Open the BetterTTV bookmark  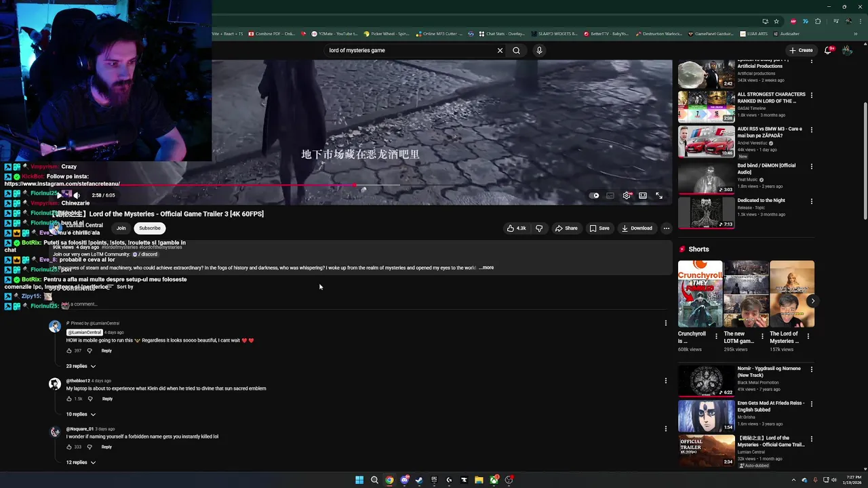coord(606,34)
